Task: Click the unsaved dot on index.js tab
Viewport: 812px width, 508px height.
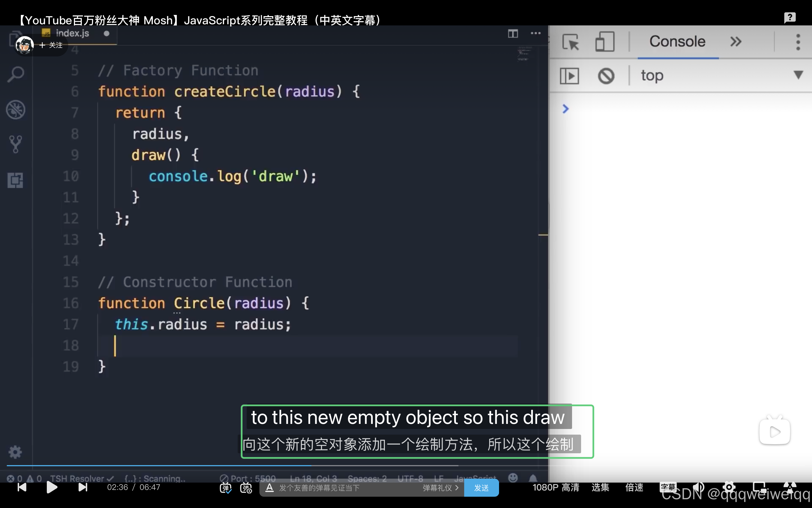Action: point(106,33)
